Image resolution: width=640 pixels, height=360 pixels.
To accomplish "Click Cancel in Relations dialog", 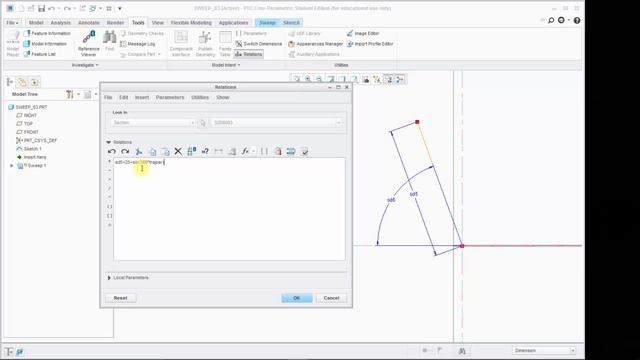I will [331, 298].
